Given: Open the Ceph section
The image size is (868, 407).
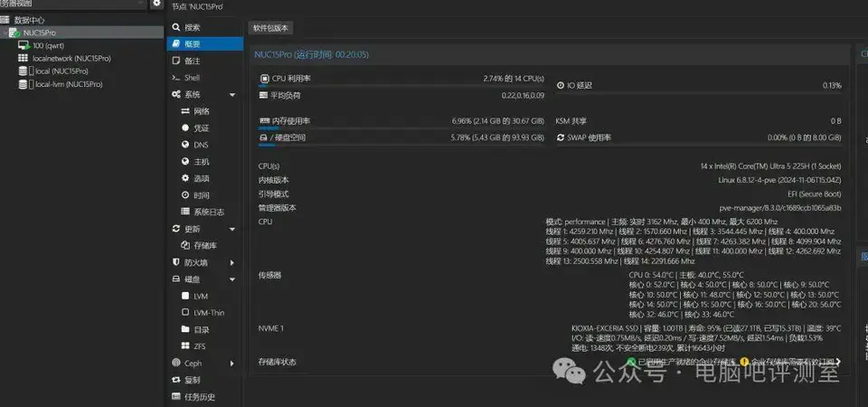Looking at the screenshot, I should [x=193, y=364].
